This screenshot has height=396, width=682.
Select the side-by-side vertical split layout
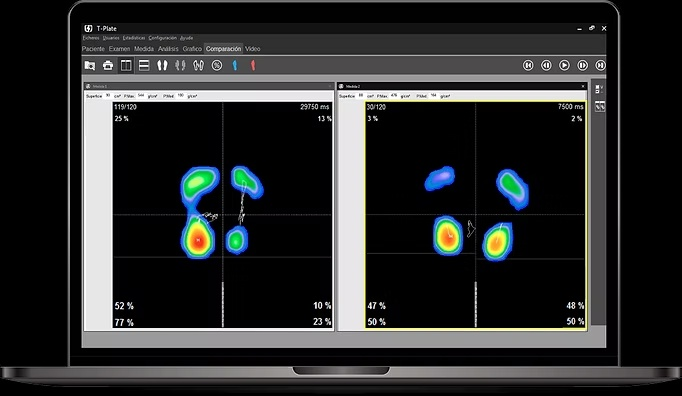126,65
